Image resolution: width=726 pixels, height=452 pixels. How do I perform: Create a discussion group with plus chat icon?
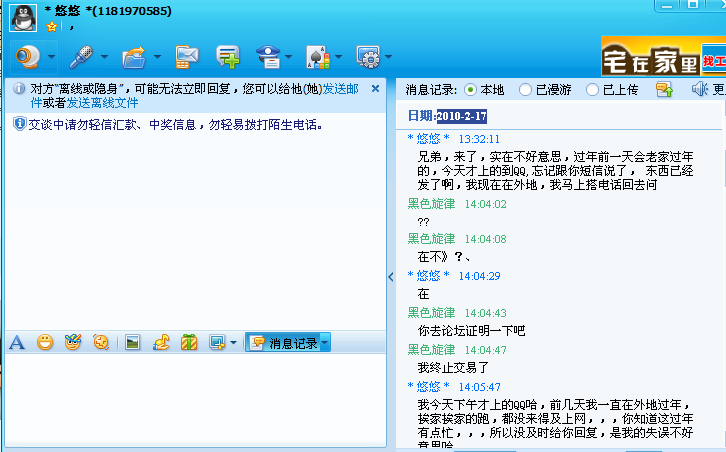click(228, 57)
